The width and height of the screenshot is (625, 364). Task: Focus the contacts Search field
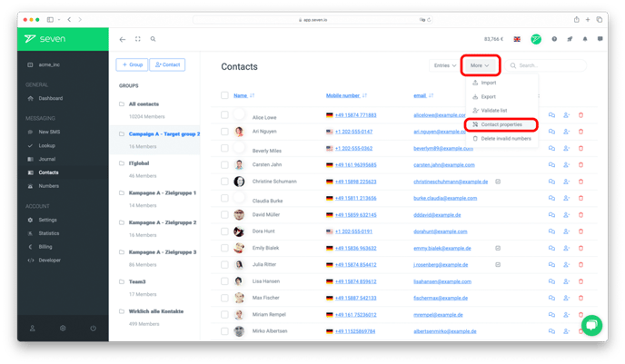(546, 65)
